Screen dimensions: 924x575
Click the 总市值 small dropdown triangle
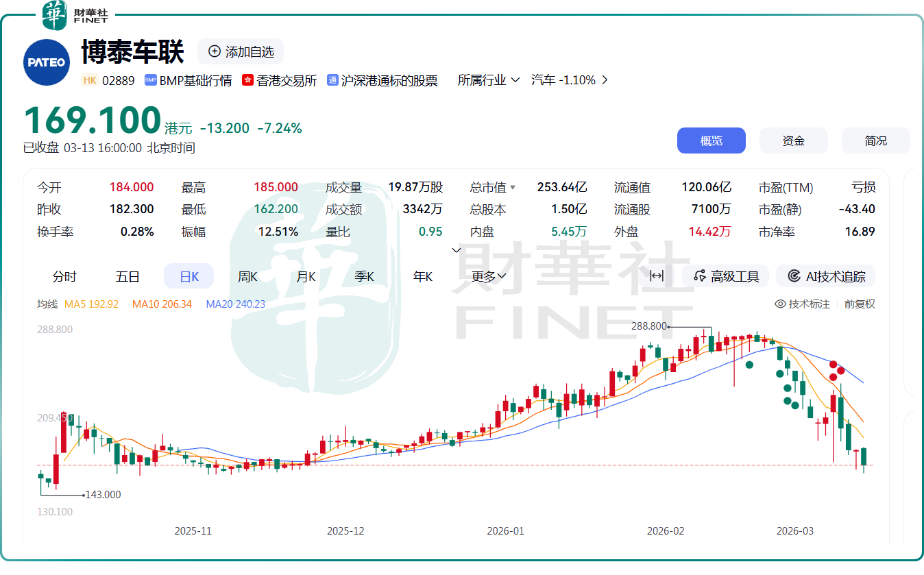click(x=512, y=188)
